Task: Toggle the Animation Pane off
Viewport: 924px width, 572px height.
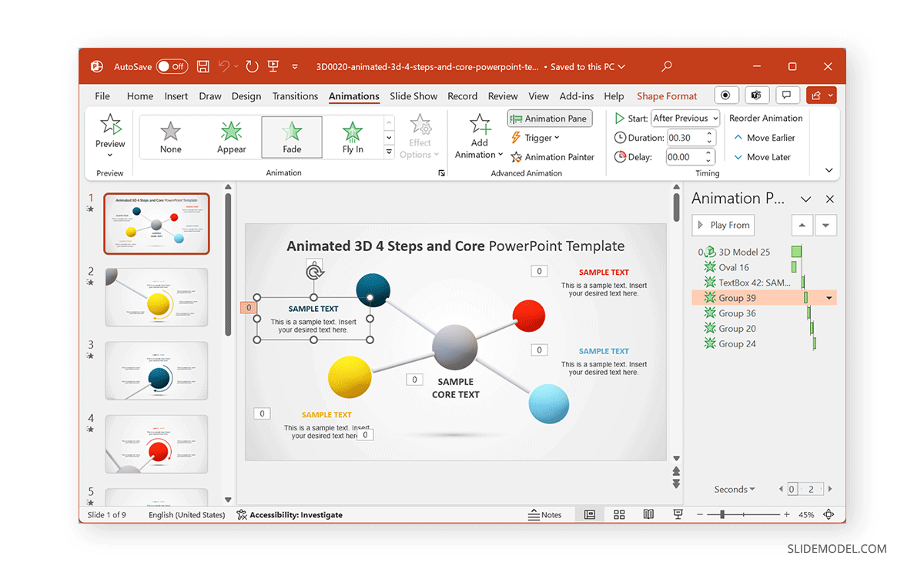Action: click(x=549, y=118)
